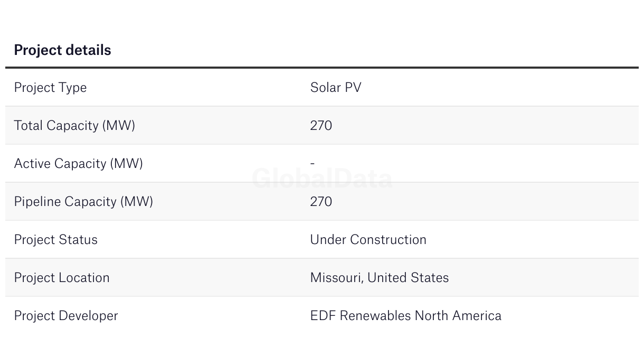Viewport: 644px width, 356px height.
Task: Select the Project Developer label
Action: tap(66, 316)
